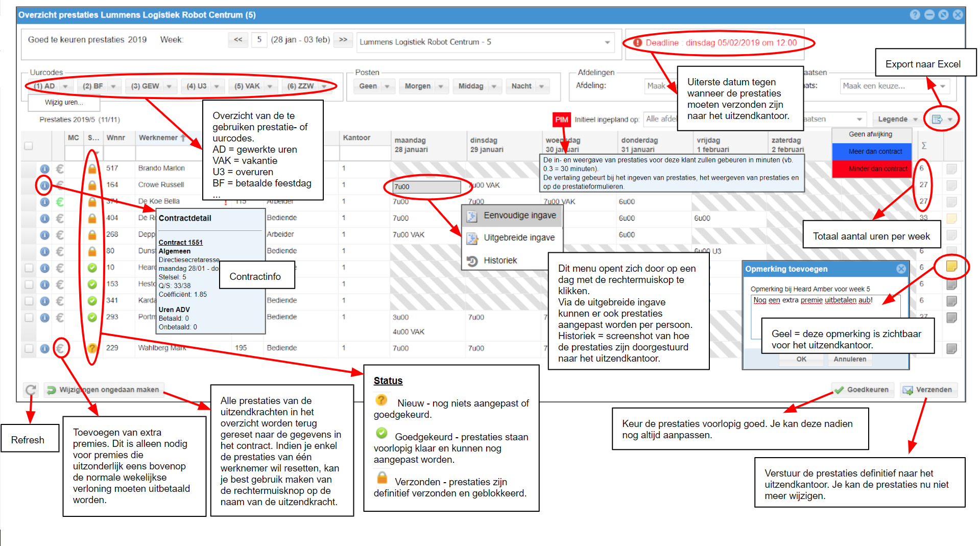980x546 pixels.
Task: Click the red Deadline warning icon
Action: 637,42
